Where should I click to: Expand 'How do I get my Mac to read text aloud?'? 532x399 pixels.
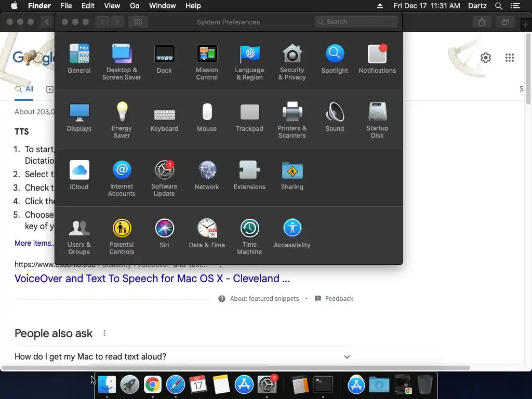(x=182, y=356)
